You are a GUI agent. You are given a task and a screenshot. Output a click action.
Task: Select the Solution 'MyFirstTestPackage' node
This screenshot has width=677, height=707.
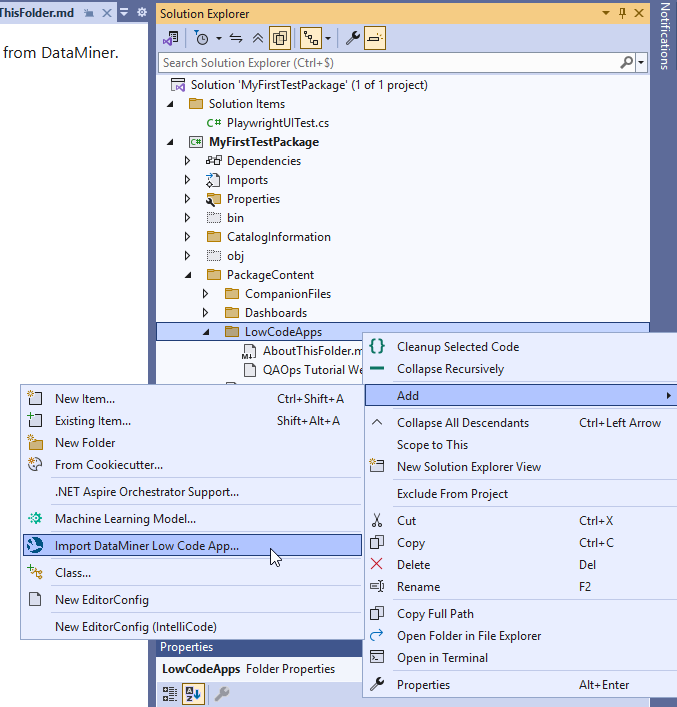coord(309,85)
